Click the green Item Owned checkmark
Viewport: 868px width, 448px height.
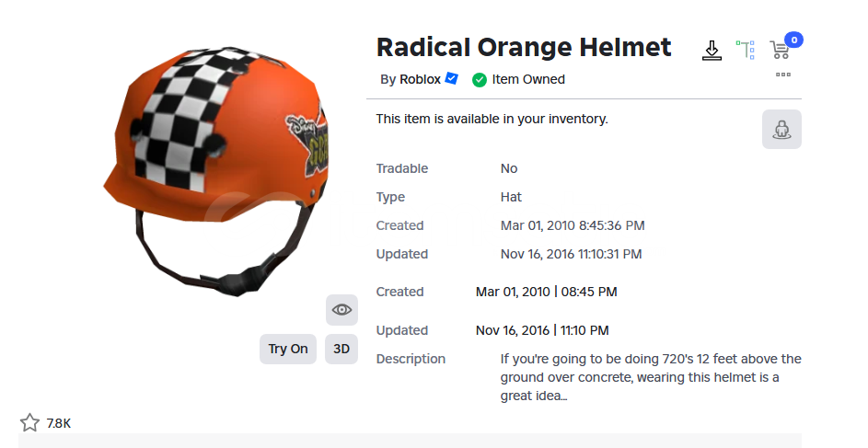(480, 80)
